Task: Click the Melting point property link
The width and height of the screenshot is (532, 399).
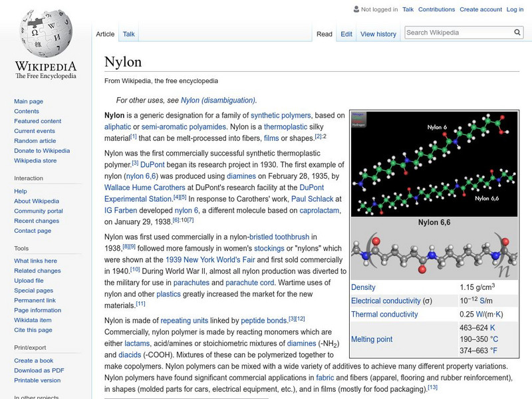Action: coord(372,339)
